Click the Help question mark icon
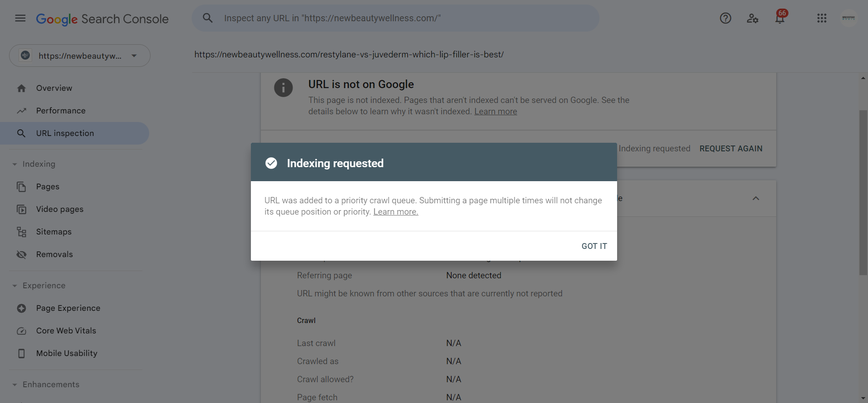Screen dimensions: 868x403 [x=726, y=18]
